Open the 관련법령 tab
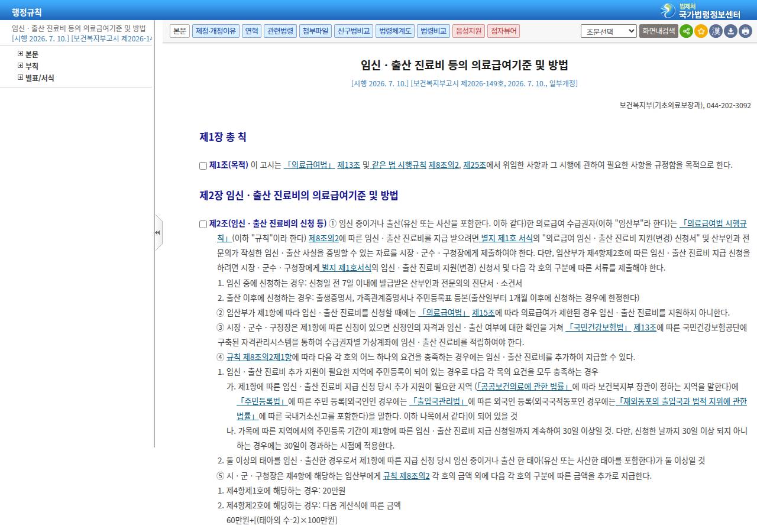 coord(280,31)
